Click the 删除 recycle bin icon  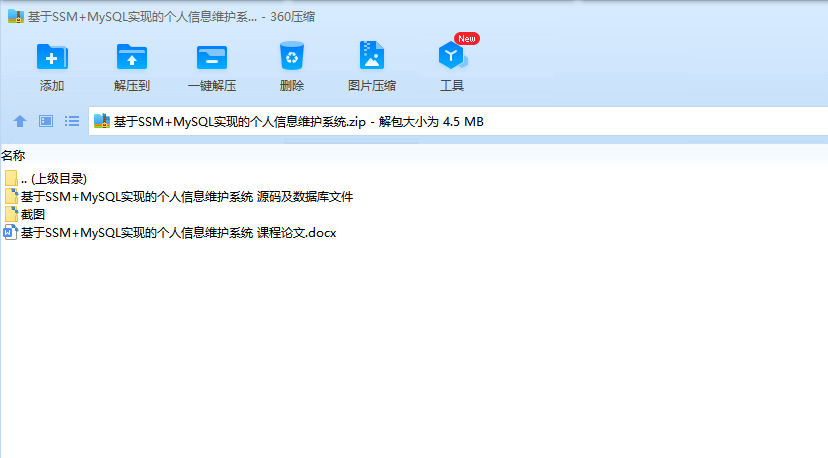[x=291, y=55]
